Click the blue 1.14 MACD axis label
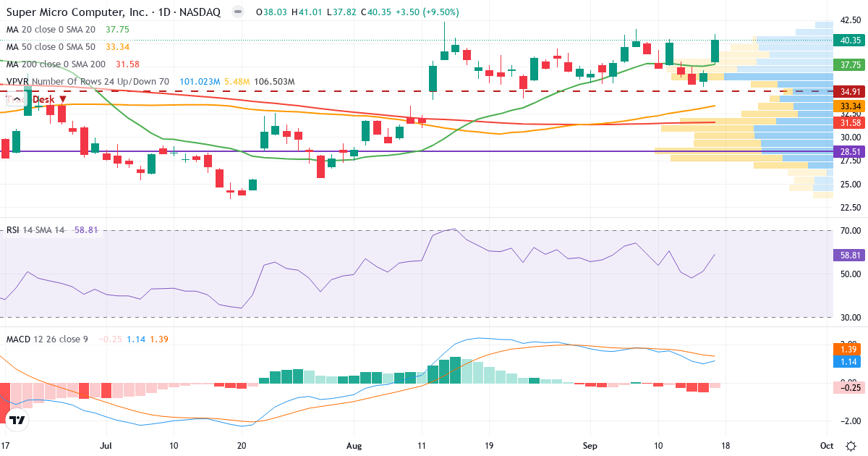This screenshot has height=456, width=868. click(846, 361)
